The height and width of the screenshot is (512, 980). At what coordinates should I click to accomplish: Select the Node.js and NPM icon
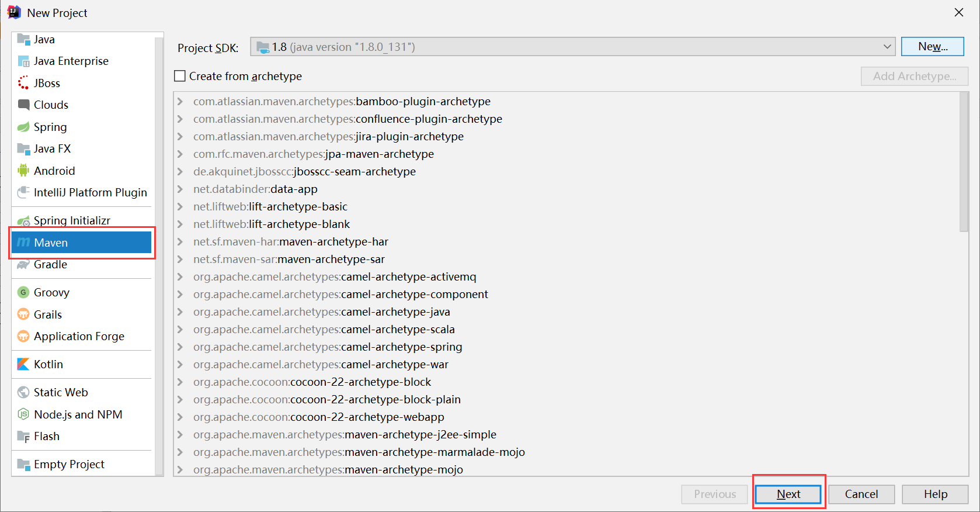pyautogui.click(x=23, y=414)
